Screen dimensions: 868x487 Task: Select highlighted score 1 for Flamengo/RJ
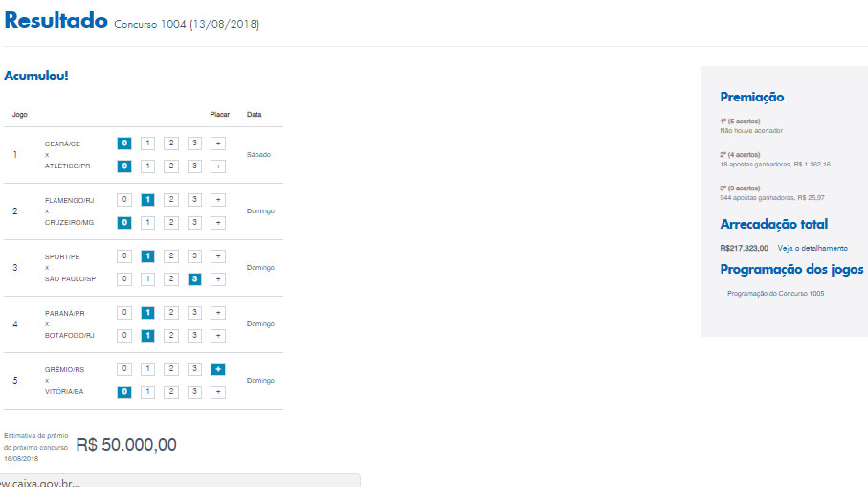[x=147, y=200]
